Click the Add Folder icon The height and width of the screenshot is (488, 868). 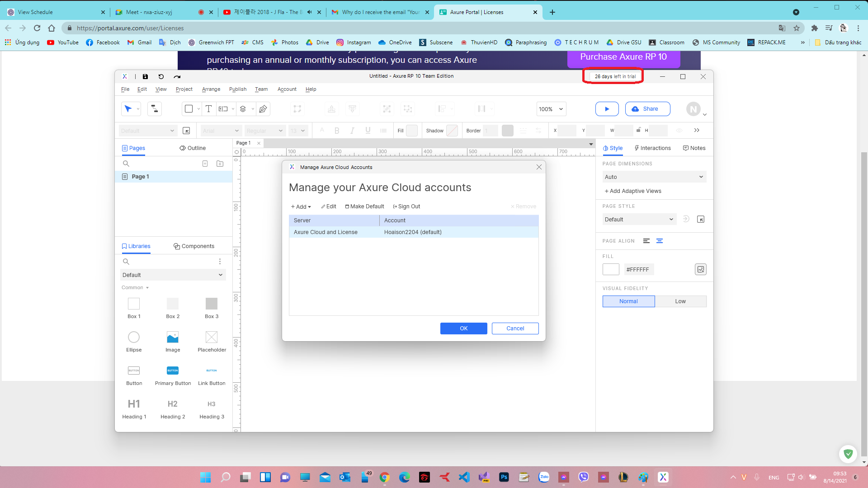220,164
